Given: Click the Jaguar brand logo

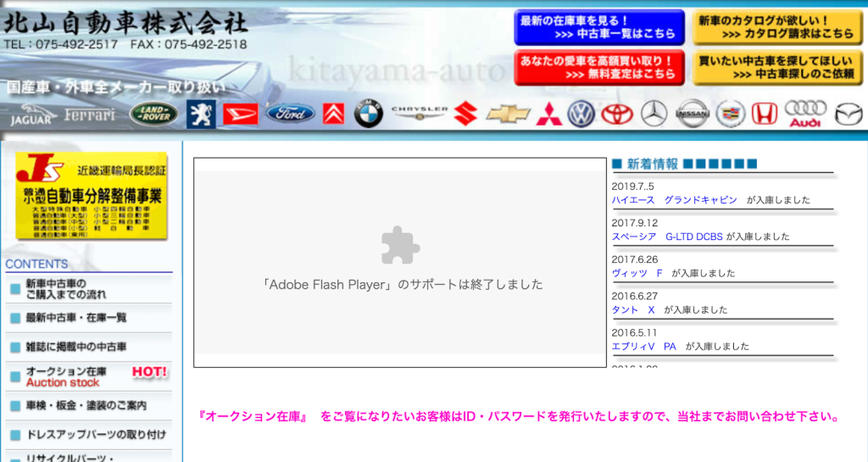Looking at the screenshot, I should coord(31,114).
